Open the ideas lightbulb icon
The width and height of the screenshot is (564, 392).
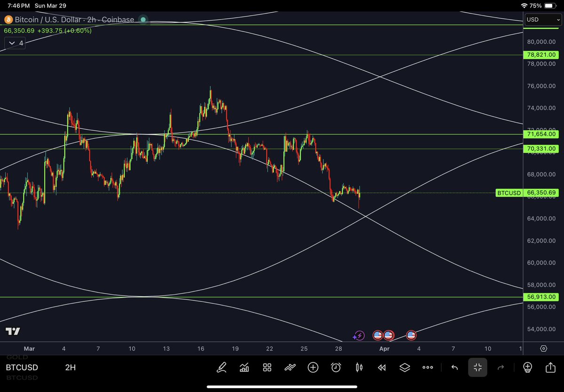click(527, 367)
